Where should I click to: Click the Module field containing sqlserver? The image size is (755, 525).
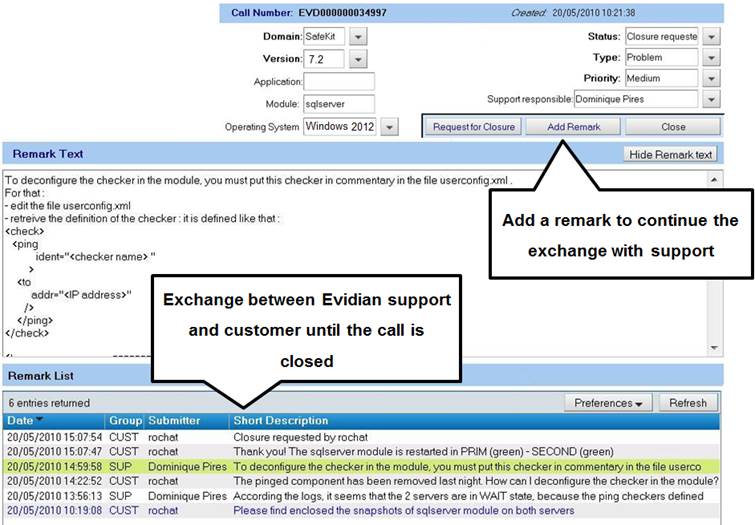click(x=338, y=104)
